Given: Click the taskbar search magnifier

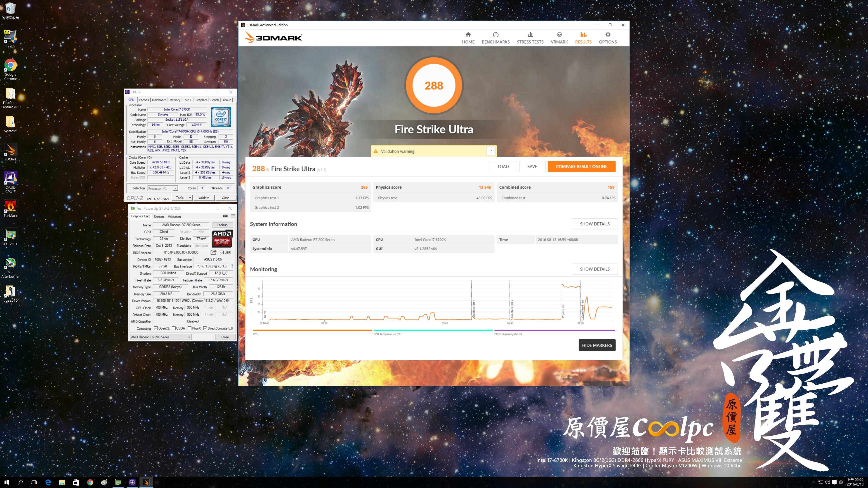Looking at the screenshot, I should tap(20, 482).
